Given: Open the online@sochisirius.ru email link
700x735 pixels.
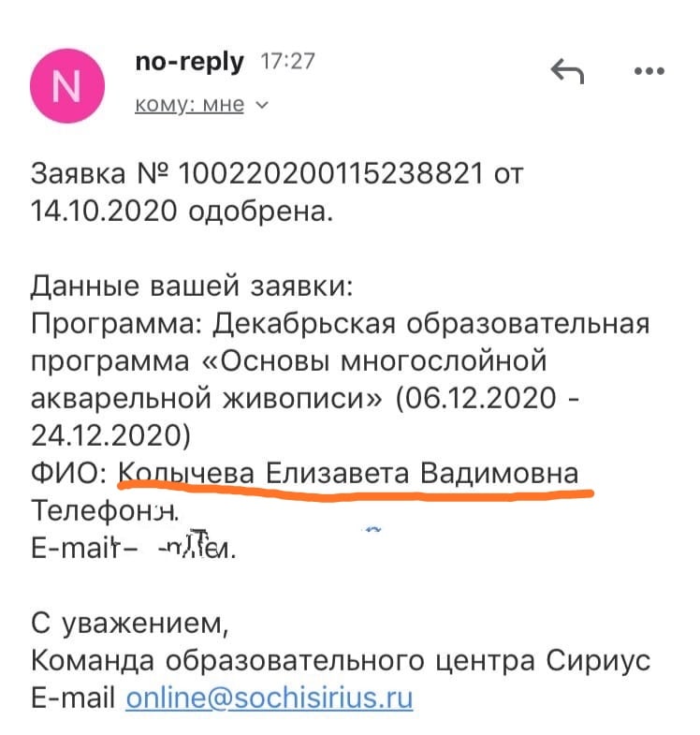Looking at the screenshot, I should [x=270, y=698].
